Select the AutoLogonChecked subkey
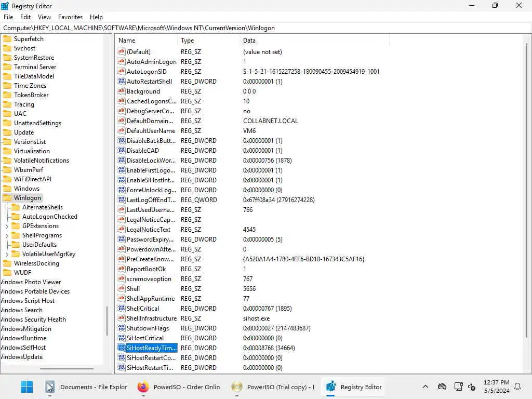 coord(50,217)
